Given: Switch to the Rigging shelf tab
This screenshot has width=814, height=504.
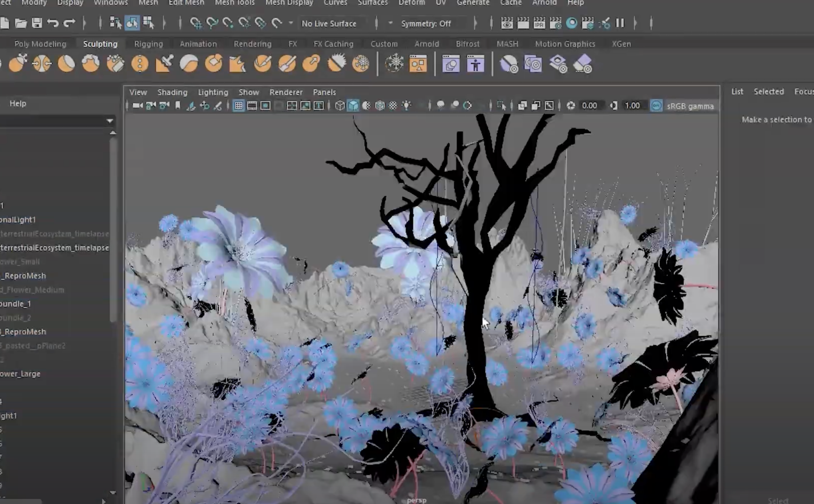Looking at the screenshot, I should [148, 44].
